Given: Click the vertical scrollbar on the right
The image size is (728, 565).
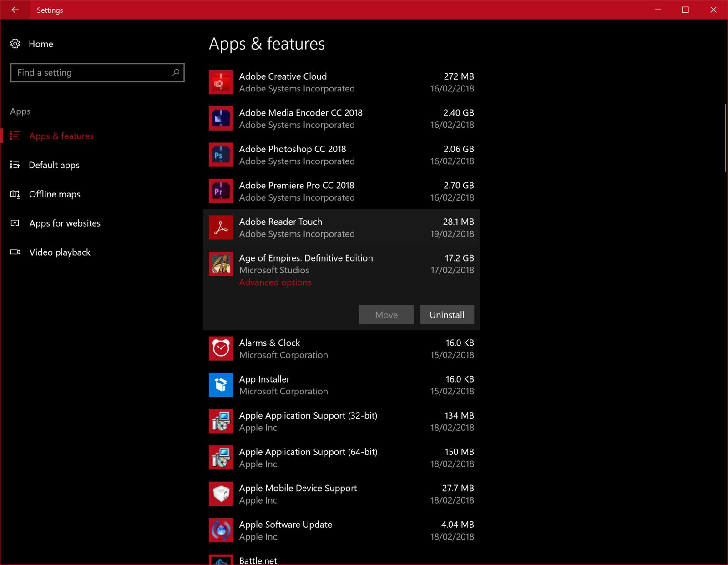Looking at the screenshot, I should [724, 136].
